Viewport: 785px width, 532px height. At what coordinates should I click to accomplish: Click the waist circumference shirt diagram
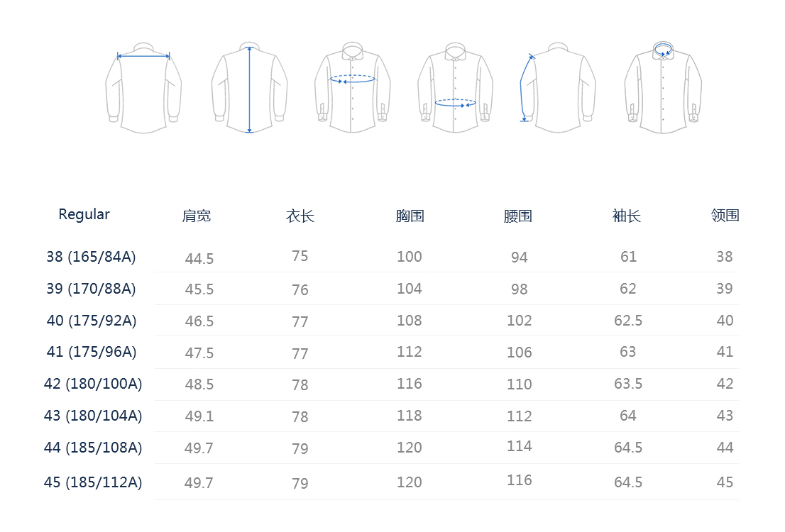[455, 87]
